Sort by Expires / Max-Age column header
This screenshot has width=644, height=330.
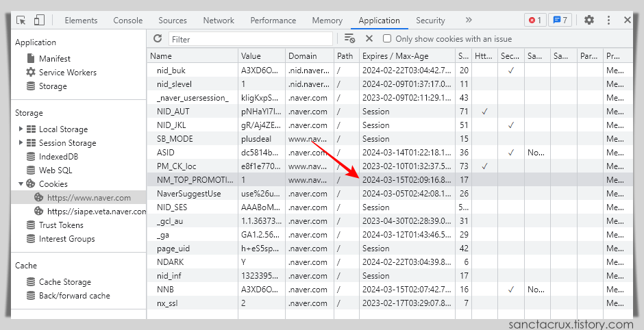click(x=407, y=56)
